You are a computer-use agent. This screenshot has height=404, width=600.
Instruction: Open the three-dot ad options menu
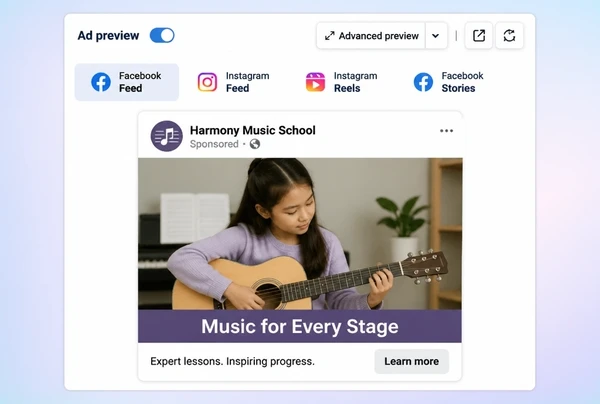click(446, 131)
